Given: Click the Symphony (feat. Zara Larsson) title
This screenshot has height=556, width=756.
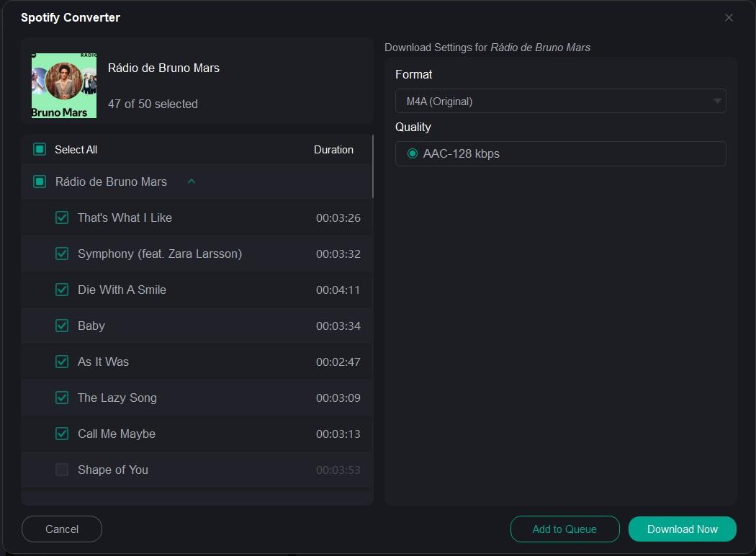Looking at the screenshot, I should tap(160, 254).
